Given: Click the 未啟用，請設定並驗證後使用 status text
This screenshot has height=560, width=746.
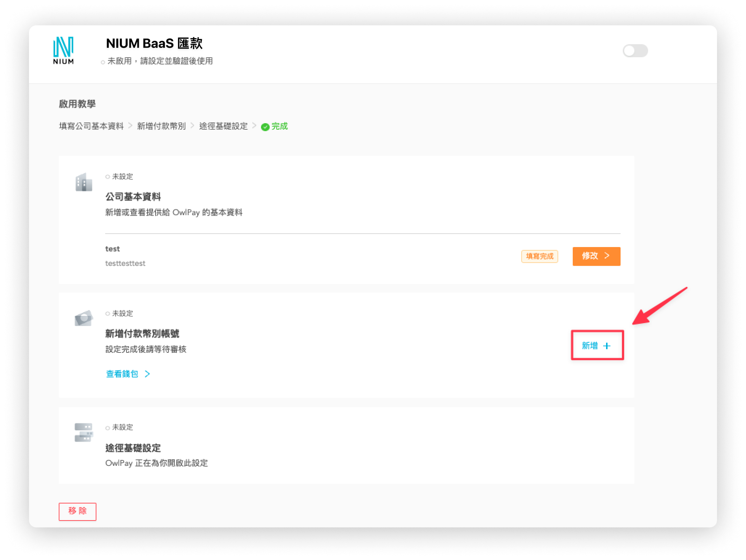Looking at the screenshot, I should [160, 61].
